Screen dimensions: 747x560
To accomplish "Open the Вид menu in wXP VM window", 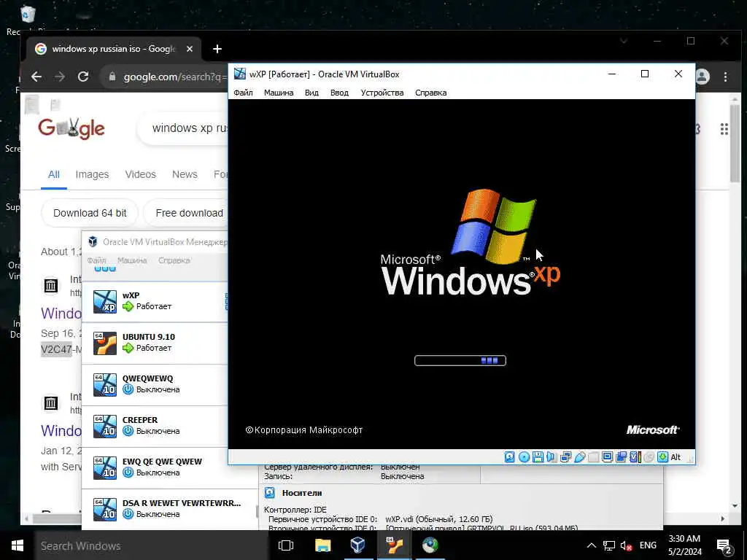I will coord(311,93).
